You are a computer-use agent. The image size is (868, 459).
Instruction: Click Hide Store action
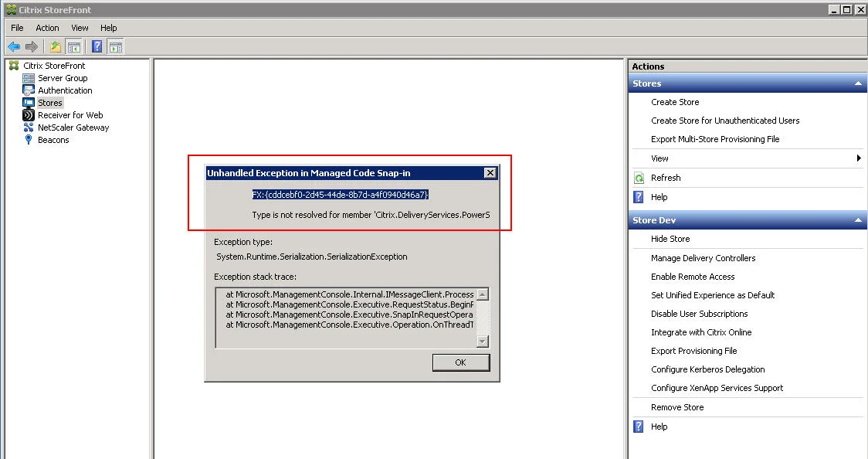pyautogui.click(x=670, y=239)
